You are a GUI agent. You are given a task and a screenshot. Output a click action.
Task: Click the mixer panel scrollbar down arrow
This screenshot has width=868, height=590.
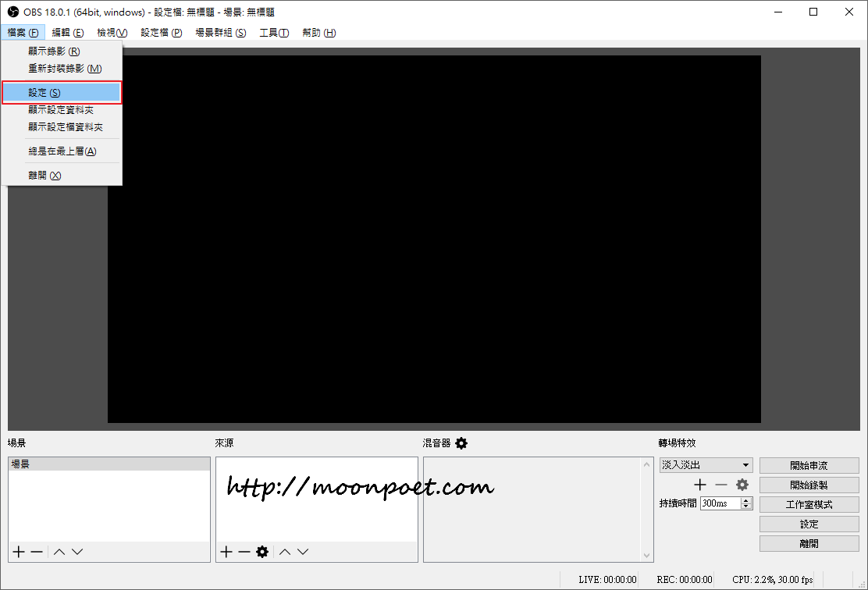coord(646,555)
